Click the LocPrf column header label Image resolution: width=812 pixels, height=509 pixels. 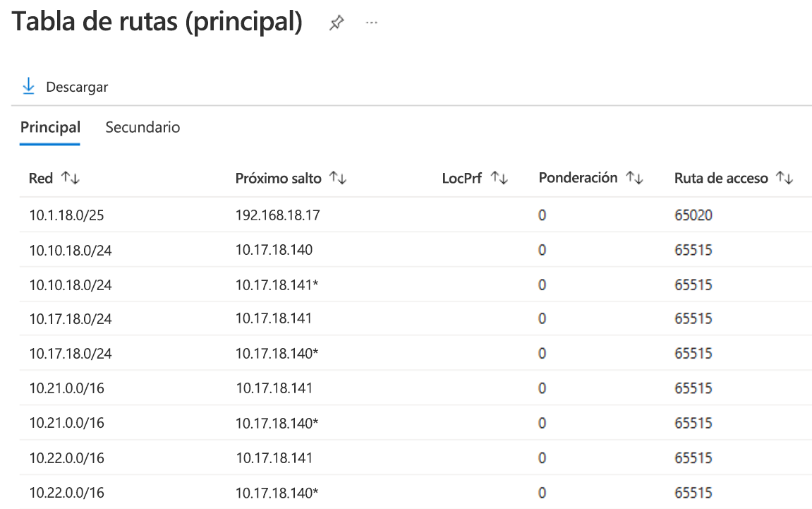(461, 179)
